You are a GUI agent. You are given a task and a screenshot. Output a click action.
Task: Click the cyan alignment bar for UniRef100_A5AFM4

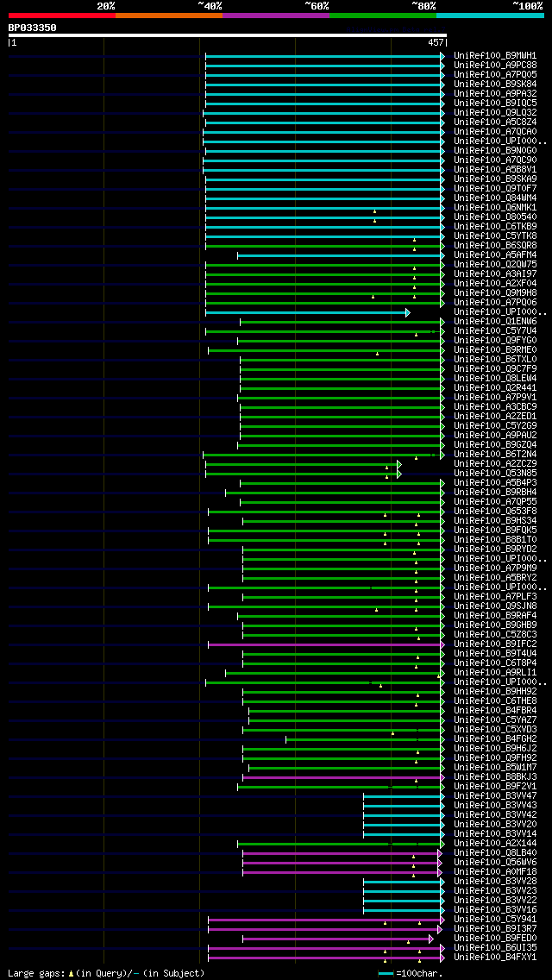click(x=341, y=255)
